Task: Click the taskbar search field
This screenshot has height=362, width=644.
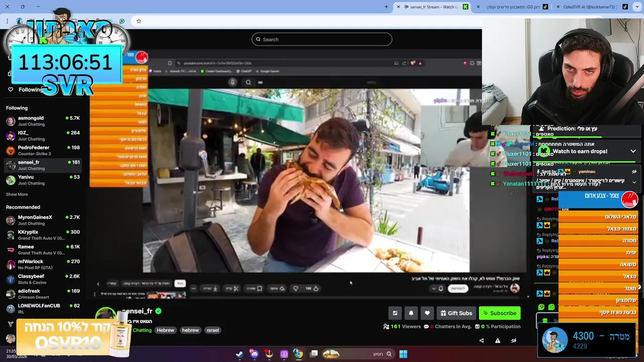Action: 358,354
